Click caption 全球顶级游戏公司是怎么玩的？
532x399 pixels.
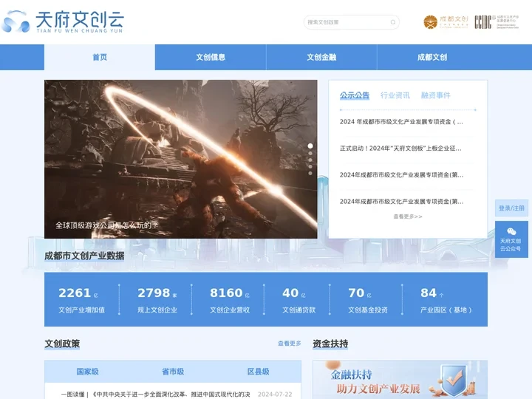(106, 225)
